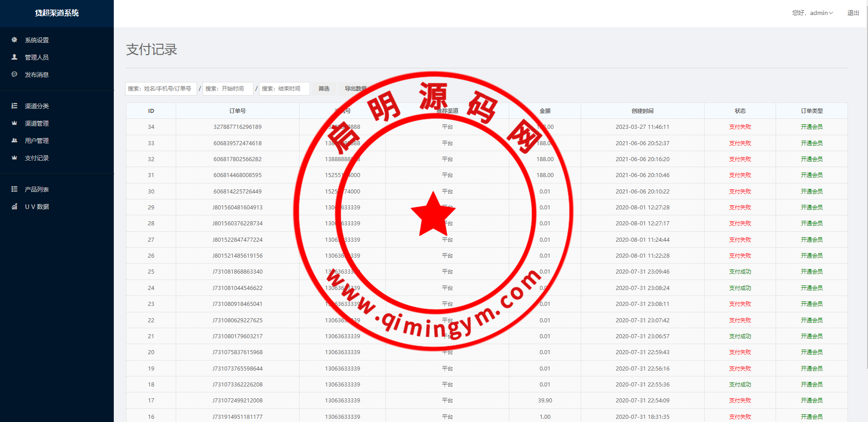868x422 pixels.
Task: Click the list icon beside 产品列表
Action: coord(15,189)
